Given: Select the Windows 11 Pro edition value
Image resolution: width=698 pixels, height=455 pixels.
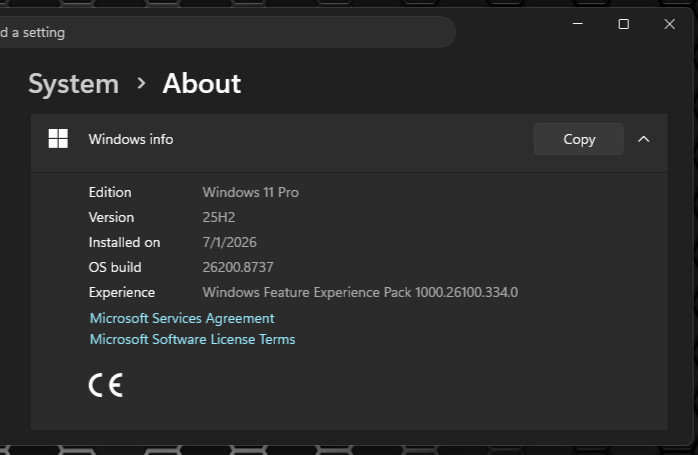Looking at the screenshot, I should coord(251,192).
